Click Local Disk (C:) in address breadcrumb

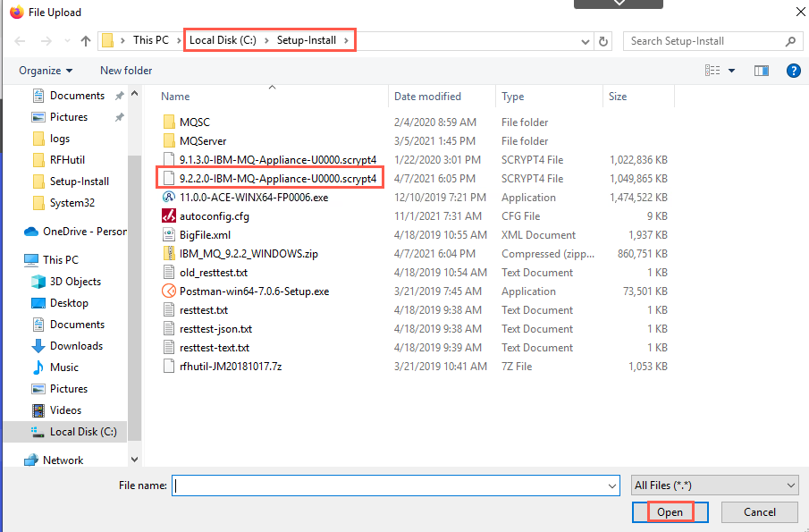[x=223, y=40]
